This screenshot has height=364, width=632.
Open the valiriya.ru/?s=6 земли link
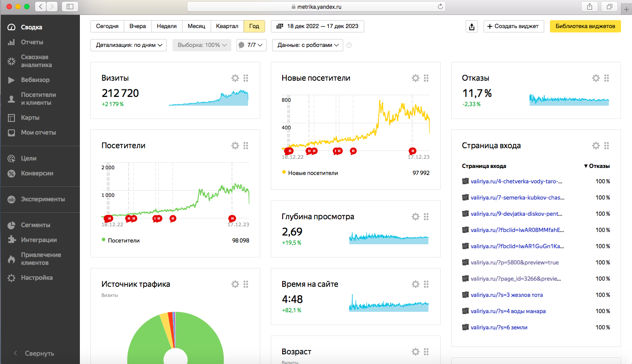pyautogui.click(x=499, y=327)
